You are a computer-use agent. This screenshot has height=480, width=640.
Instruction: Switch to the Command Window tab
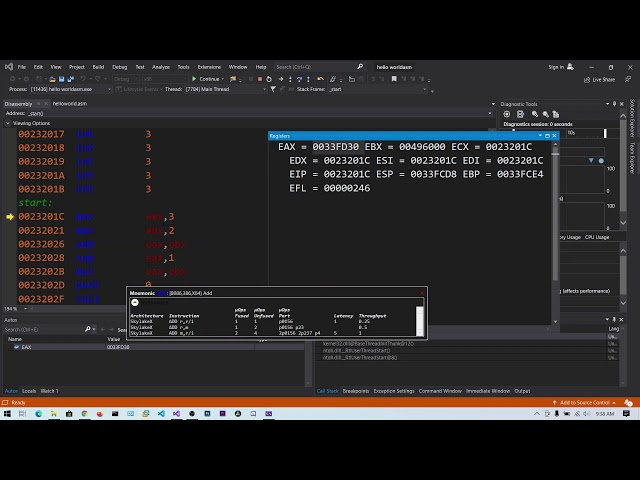point(440,391)
